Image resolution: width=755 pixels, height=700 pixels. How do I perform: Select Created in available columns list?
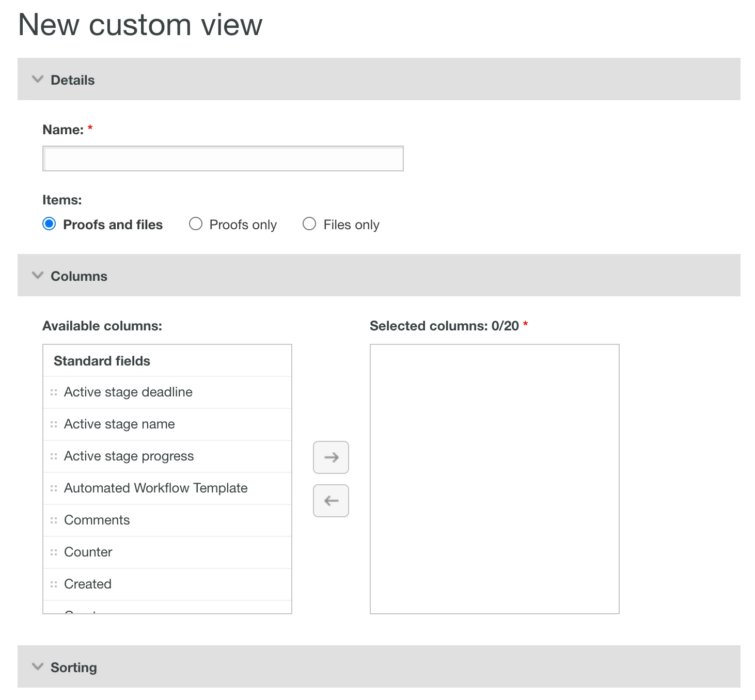88,584
